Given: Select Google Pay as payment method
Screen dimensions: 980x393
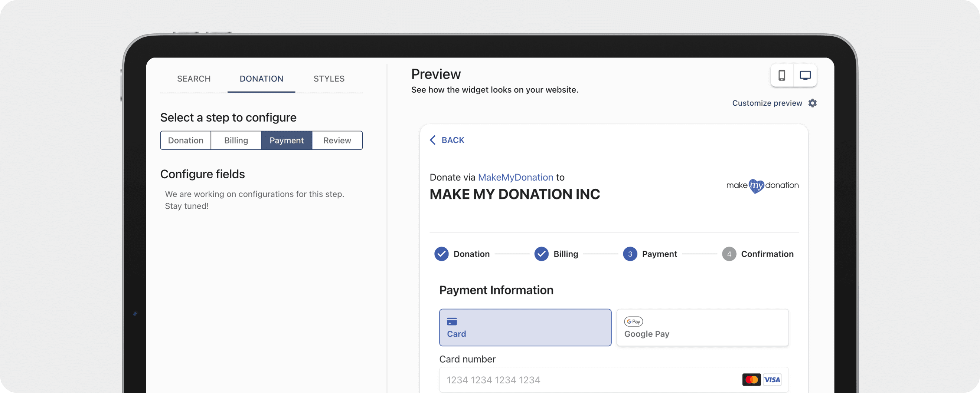Looking at the screenshot, I should click(x=702, y=328).
